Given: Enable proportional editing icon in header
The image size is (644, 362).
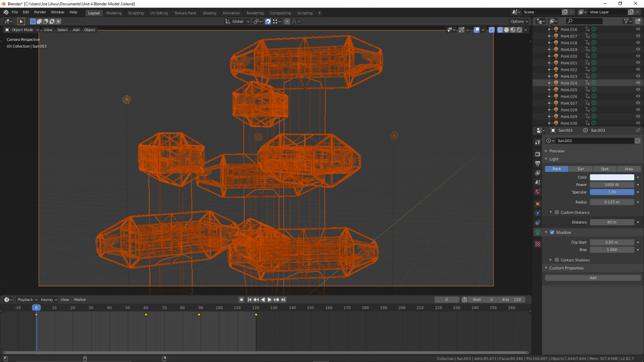Looking at the screenshot, I should tap(287, 21).
